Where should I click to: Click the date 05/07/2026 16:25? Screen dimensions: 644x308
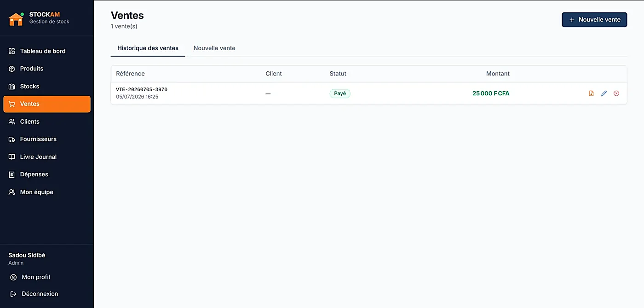[x=137, y=97]
